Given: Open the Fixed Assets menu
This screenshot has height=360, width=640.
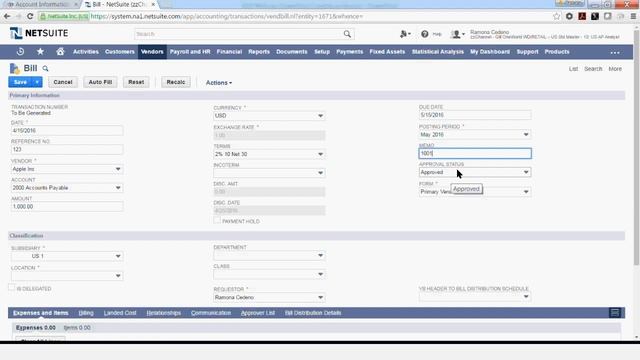Looking at the screenshot, I should (x=387, y=52).
